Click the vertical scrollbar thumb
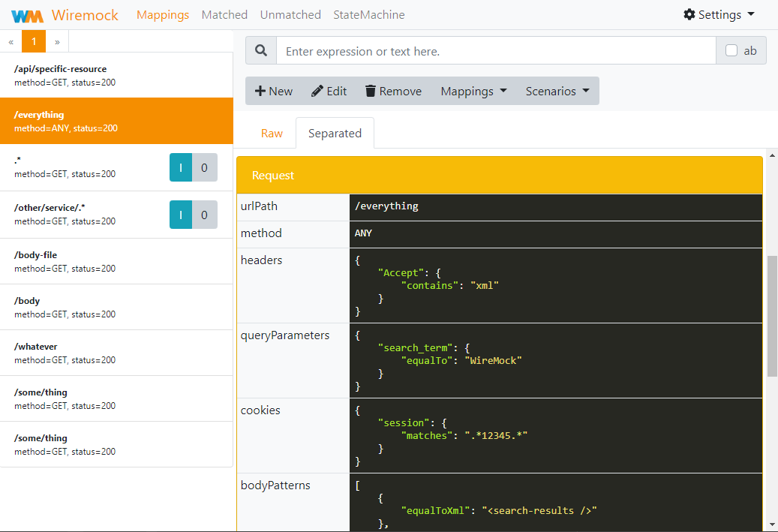 pos(772,316)
